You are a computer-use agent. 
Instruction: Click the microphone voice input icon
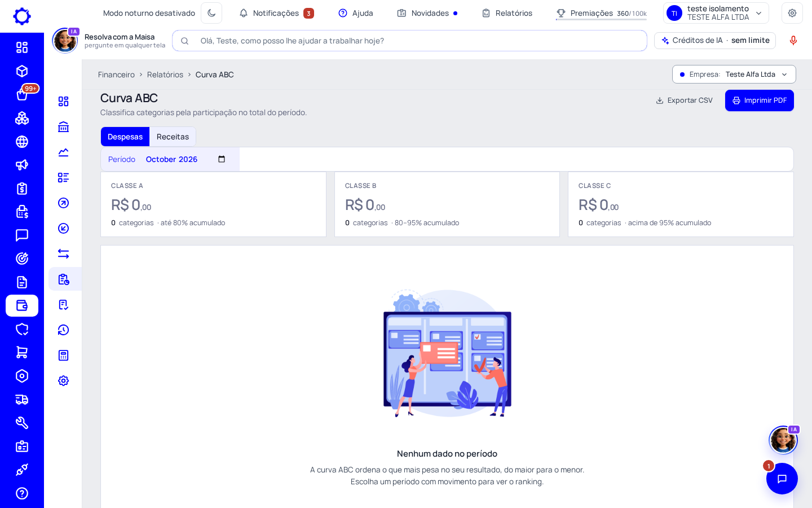click(x=793, y=41)
